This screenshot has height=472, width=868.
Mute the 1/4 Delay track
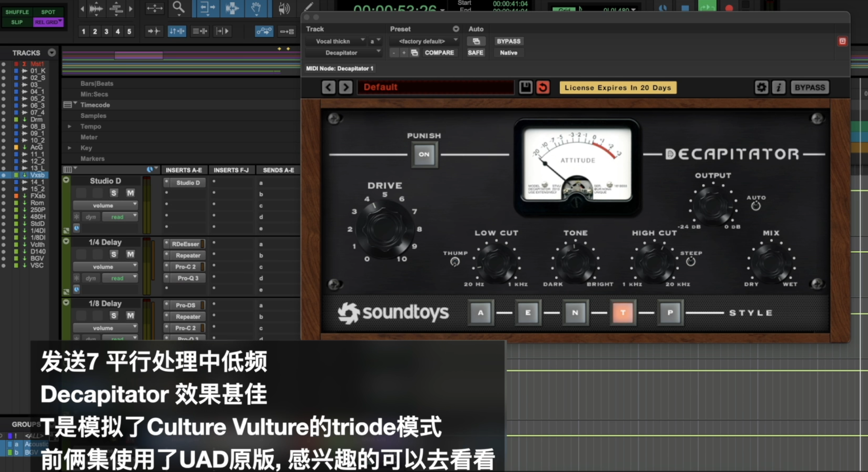pyautogui.click(x=130, y=254)
